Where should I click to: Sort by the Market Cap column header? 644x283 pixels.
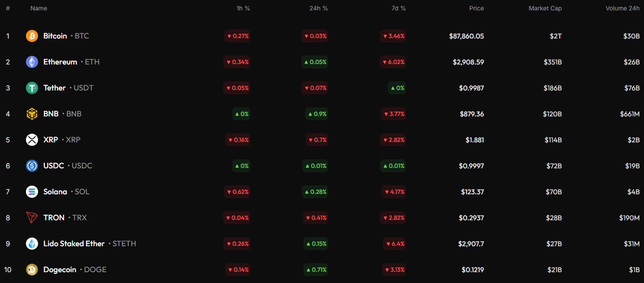click(545, 8)
